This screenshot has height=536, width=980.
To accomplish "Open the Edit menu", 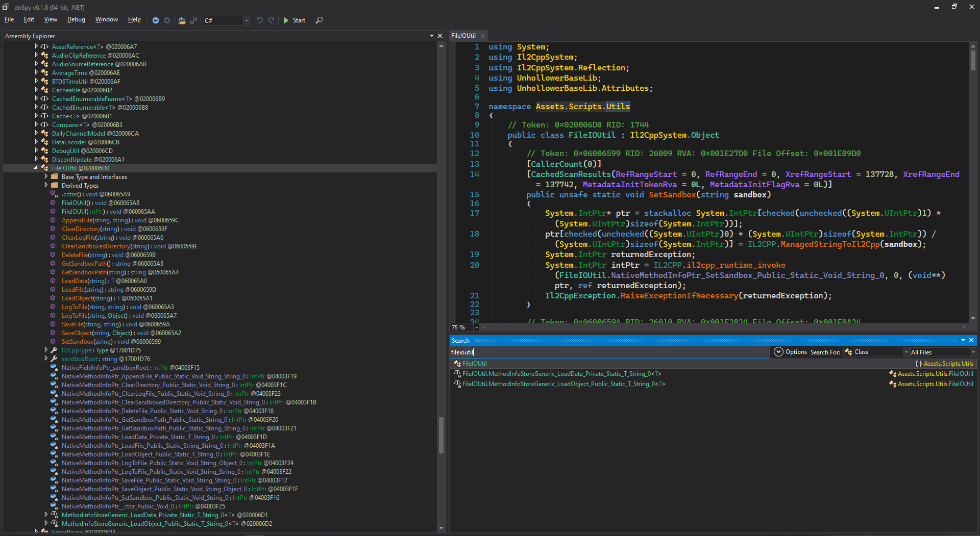I will pos(29,19).
